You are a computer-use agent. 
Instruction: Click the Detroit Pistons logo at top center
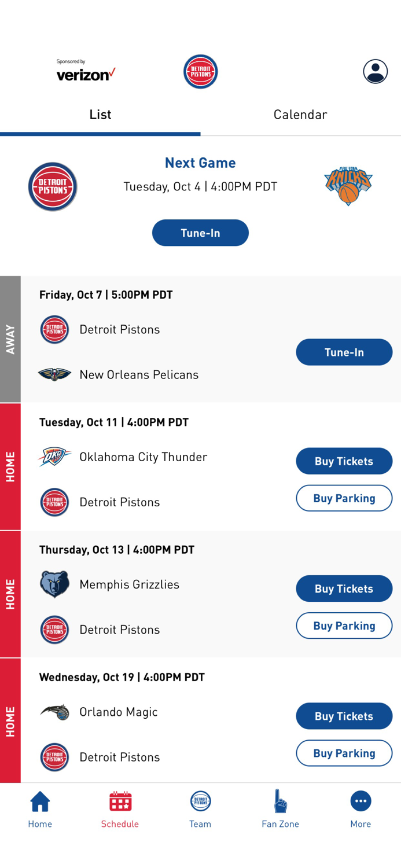click(200, 71)
